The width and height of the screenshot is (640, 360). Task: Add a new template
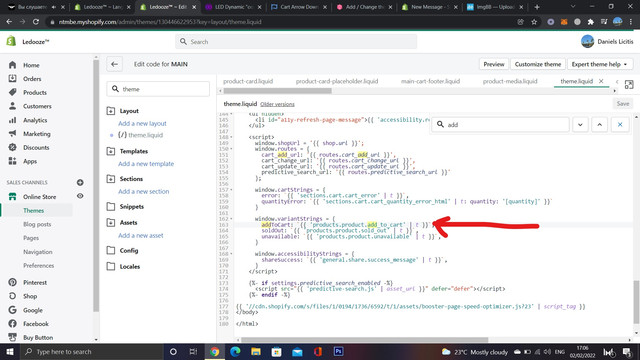click(x=146, y=164)
